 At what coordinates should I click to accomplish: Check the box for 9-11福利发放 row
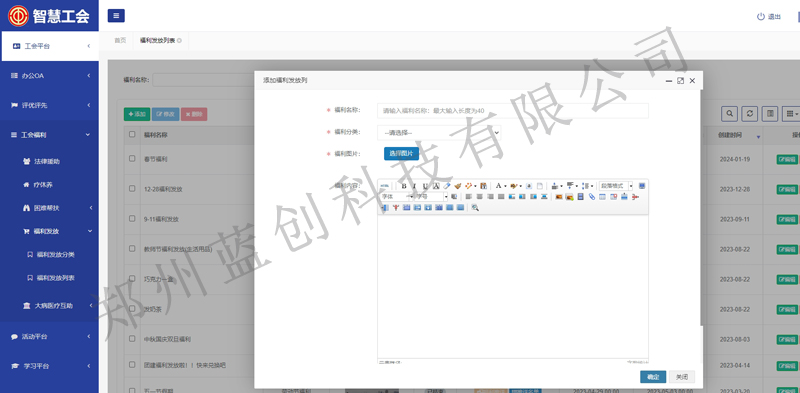click(132, 219)
